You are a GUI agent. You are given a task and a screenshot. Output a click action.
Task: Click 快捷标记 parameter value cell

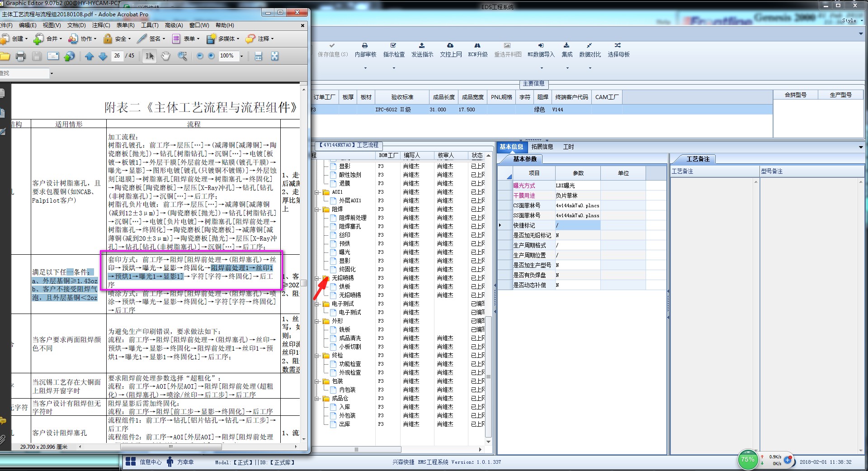click(577, 225)
